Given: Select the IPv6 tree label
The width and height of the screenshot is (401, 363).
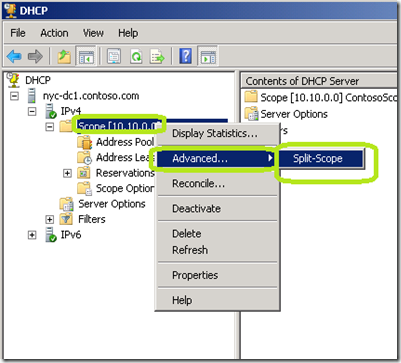Looking at the screenshot, I should 71,235.
